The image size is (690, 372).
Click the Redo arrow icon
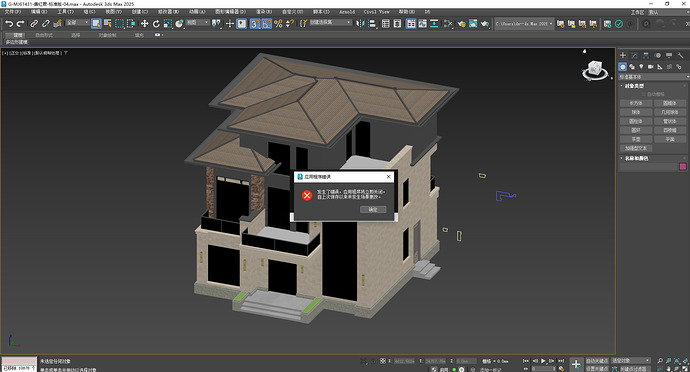tap(20, 24)
